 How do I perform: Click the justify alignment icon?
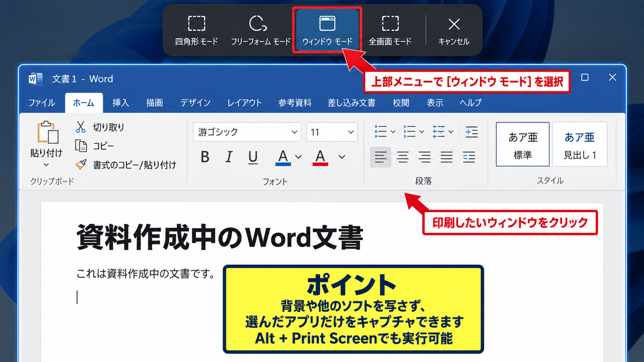click(447, 157)
